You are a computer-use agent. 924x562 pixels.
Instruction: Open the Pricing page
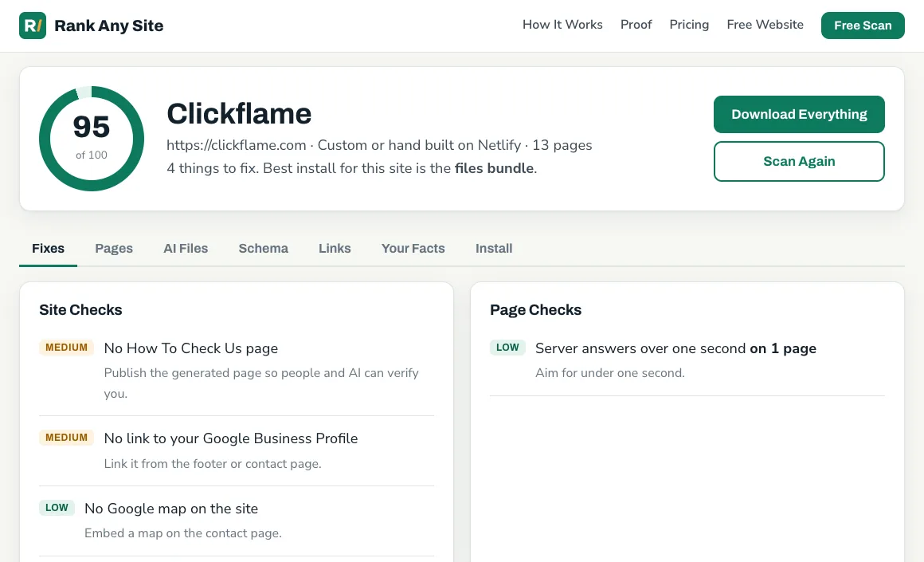point(689,25)
